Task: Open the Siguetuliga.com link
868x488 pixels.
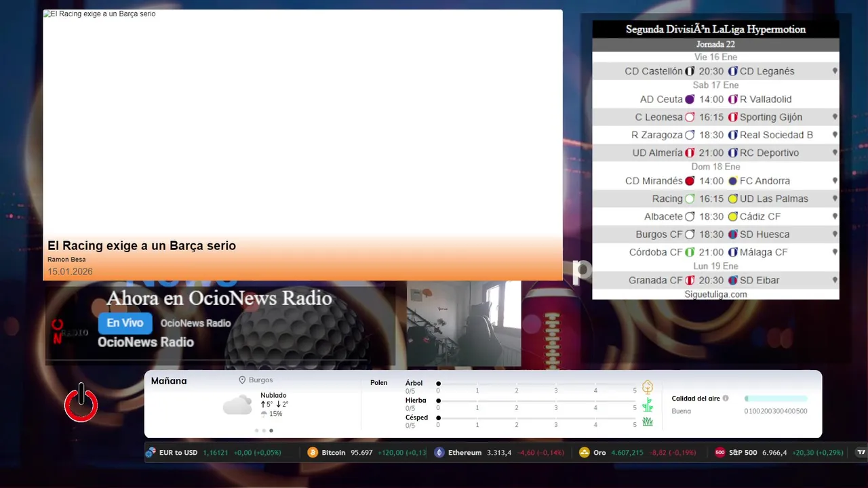Action: (x=715, y=294)
